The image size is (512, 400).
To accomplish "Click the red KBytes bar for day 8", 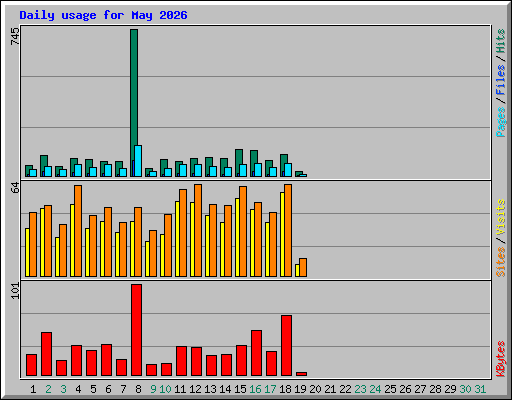I will coord(136,330).
